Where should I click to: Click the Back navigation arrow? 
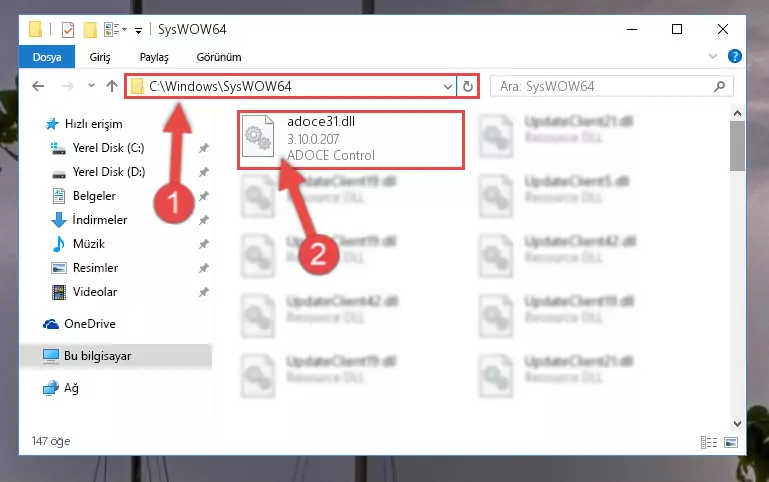38,86
